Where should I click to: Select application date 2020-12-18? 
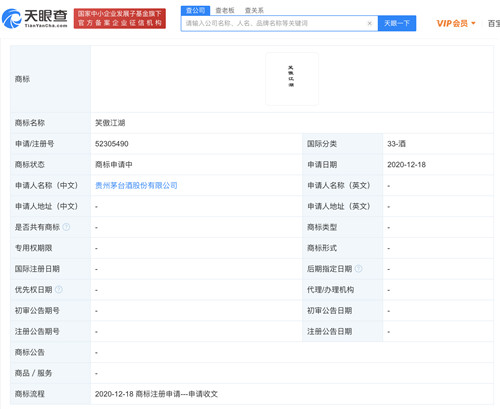pos(406,165)
